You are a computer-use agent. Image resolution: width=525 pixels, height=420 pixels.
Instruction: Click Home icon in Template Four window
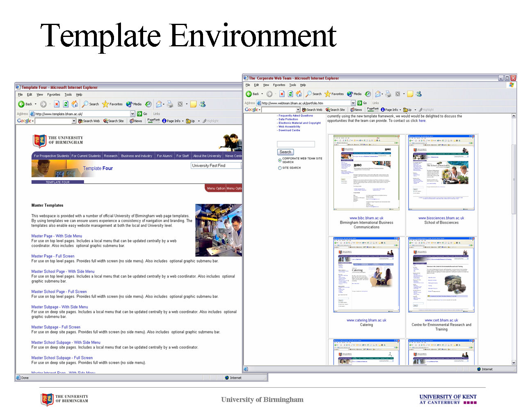point(75,104)
